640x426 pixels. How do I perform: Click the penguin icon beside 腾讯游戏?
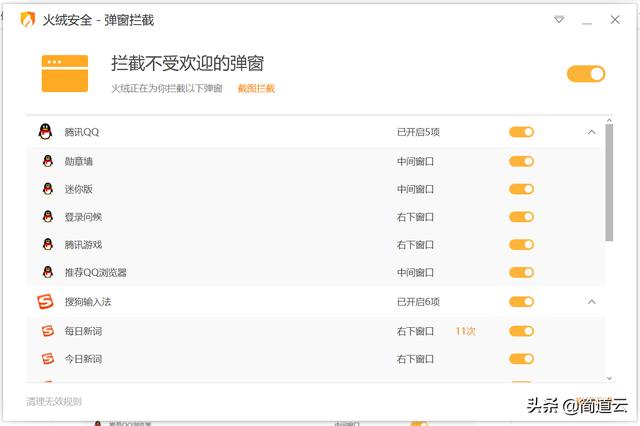pyautogui.click(x=48, y=244)
